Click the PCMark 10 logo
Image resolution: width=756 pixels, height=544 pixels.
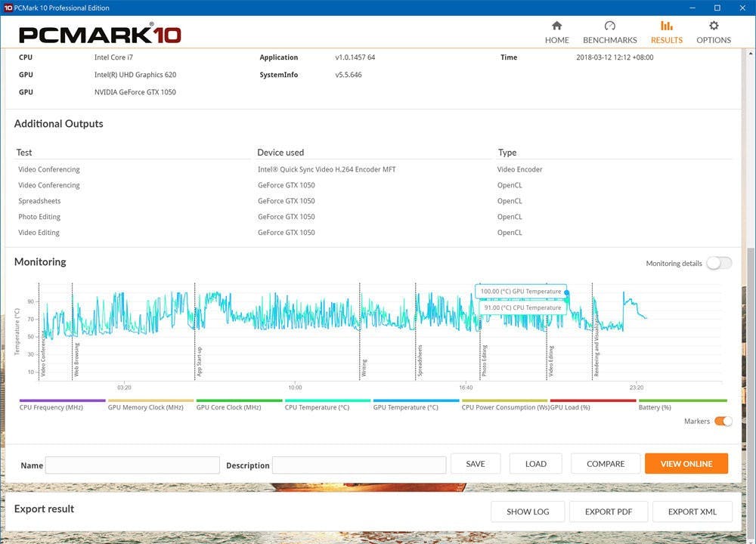(100, 35)
